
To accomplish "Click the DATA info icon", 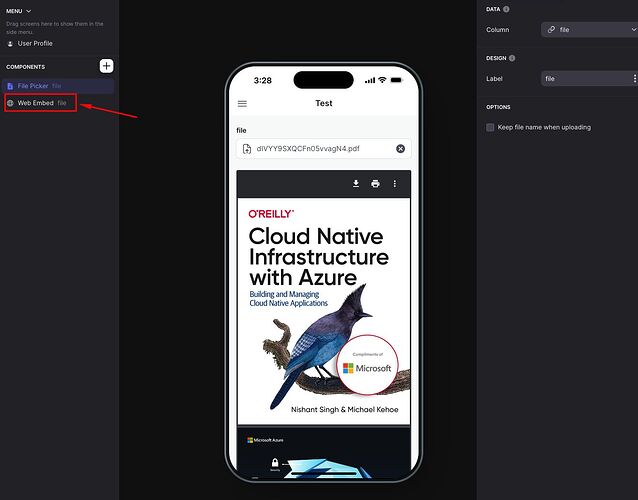I will pos(506,9).
